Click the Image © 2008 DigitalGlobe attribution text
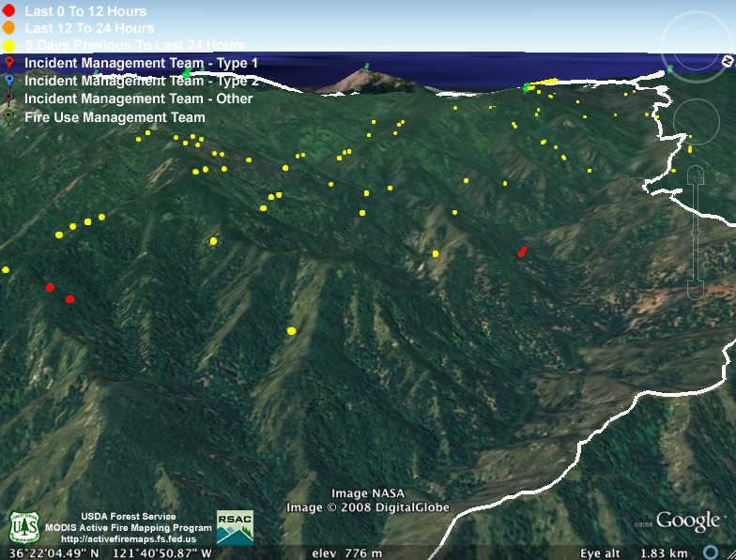Image resolution: width=736 pixels, height=560 pixels. click(368, 507)
